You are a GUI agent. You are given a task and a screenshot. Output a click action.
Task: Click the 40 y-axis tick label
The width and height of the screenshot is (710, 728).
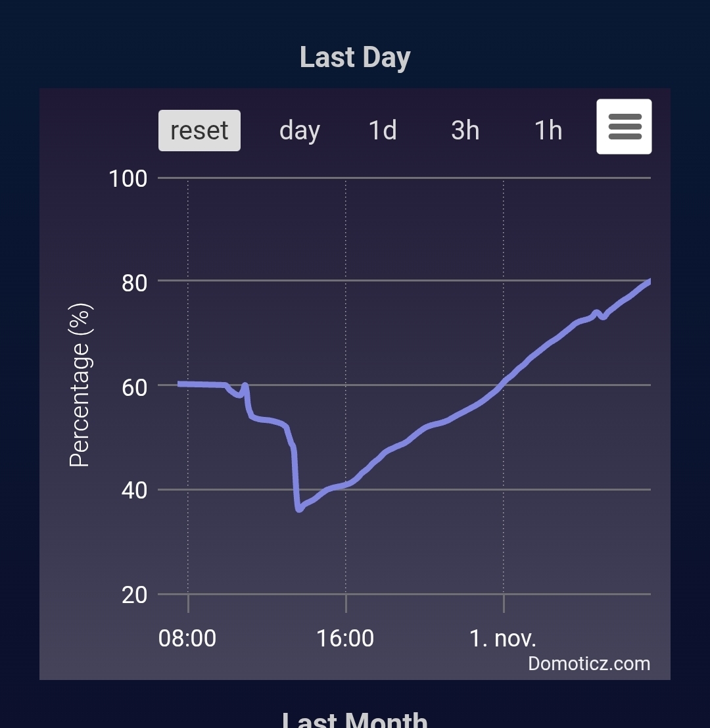[134, 491]
